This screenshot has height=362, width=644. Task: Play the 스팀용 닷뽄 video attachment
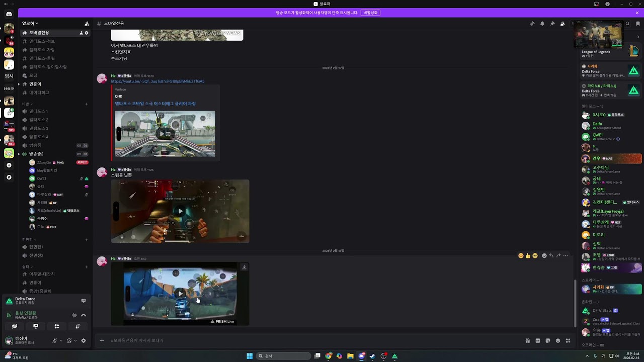pos(180,211)
